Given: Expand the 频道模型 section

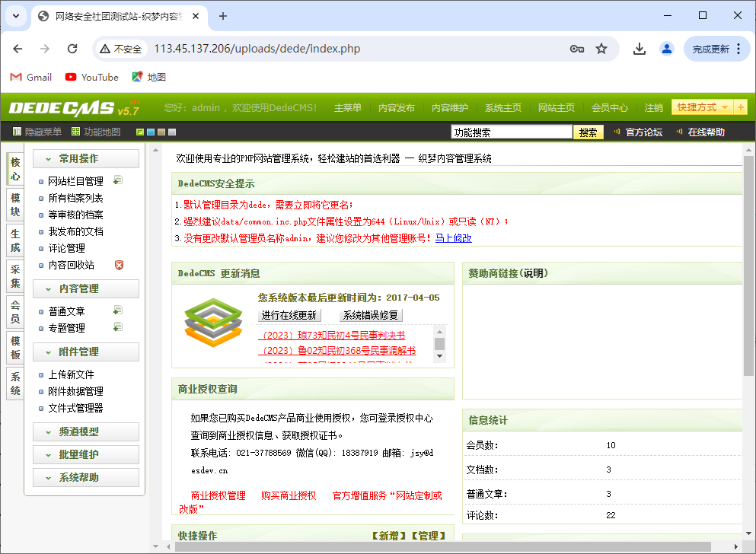Looking at the screenshot, I should 86,431.
